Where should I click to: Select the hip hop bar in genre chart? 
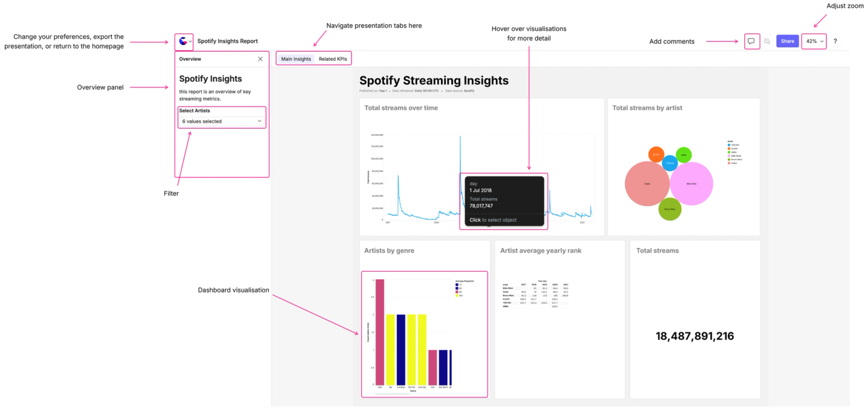tap(411, 350)
